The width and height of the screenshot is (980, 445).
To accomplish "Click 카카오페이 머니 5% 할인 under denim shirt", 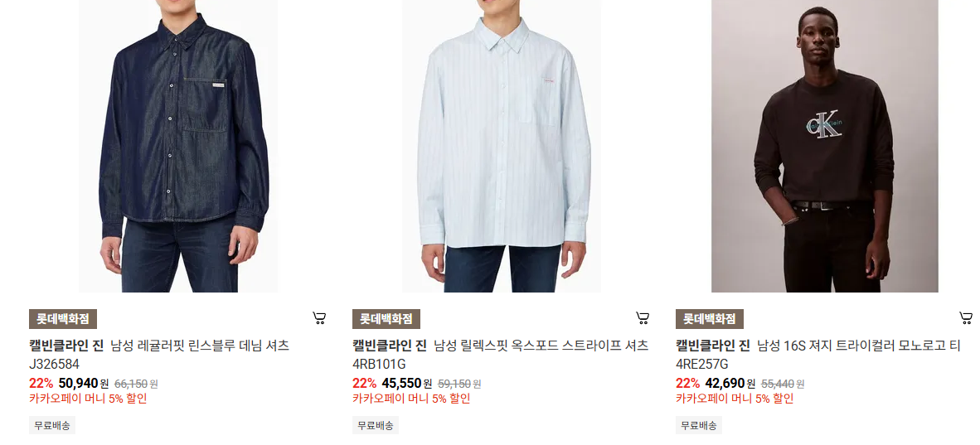I will click(x=88, y=399).
